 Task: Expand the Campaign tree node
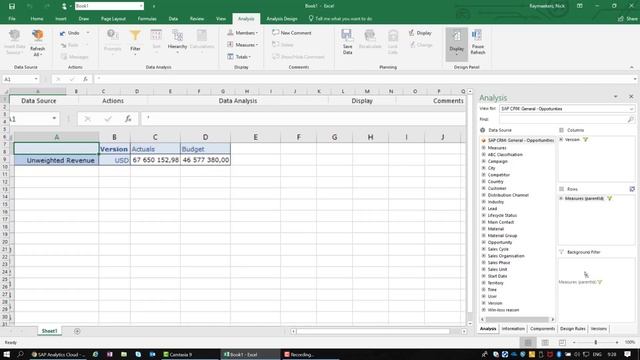(x=484, y=161)
